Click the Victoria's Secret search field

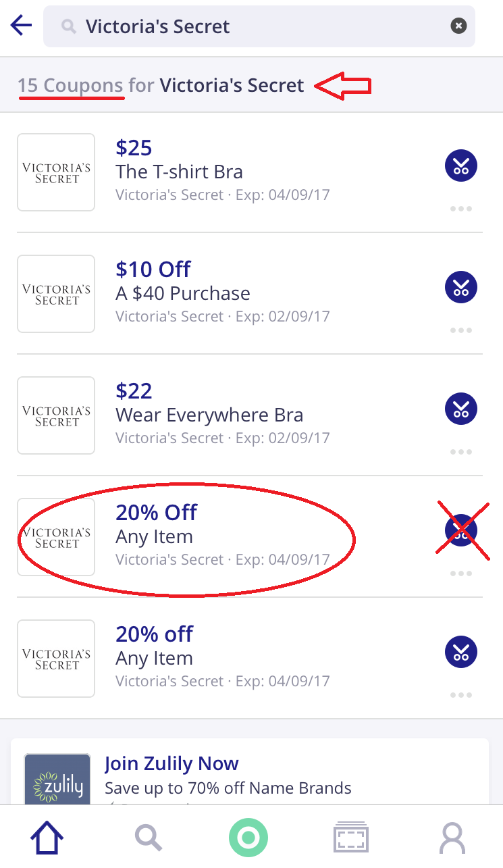click(257, 26)
